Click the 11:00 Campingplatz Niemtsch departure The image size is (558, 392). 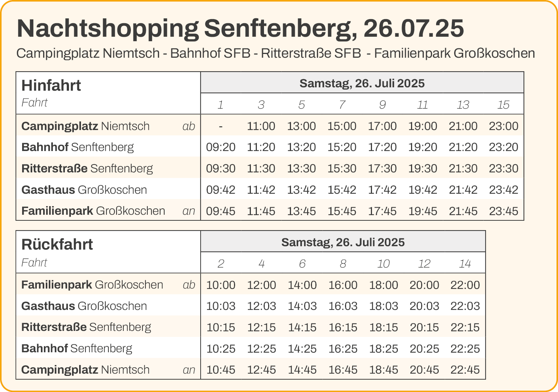(x=261, y=126)
